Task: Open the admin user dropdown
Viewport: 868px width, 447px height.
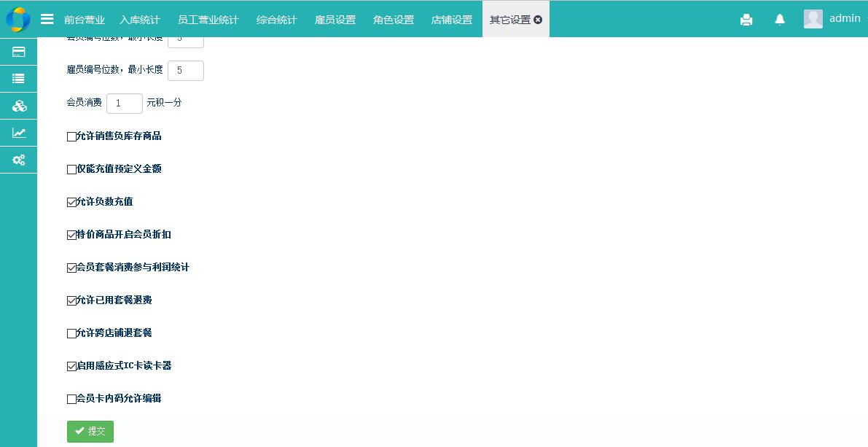Action: pos(832,19)
